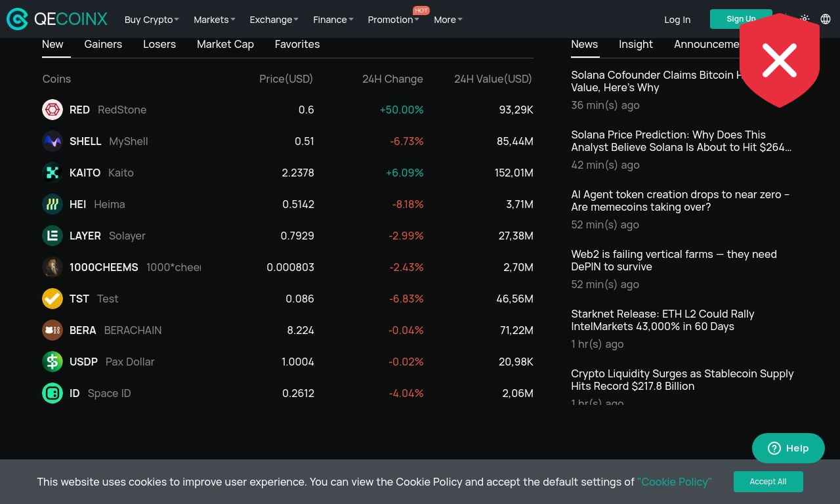
Task: Click the question mark Help icon
Action: click(x=774, y=448)
